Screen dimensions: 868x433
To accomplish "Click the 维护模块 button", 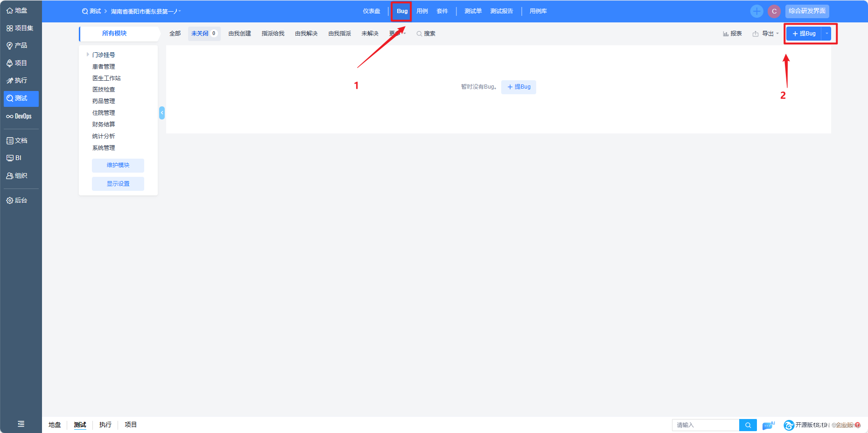I will (118, 165).
